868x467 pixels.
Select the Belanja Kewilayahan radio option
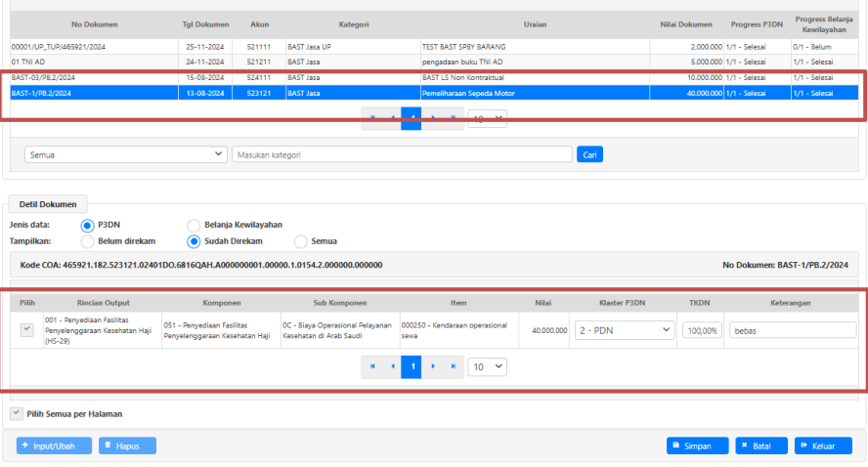(x=194, y=225)
